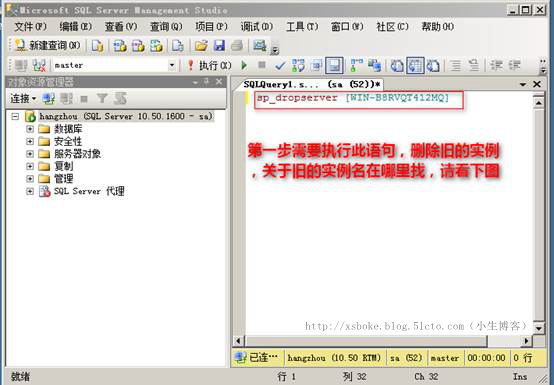The image size is (554, 385).
Task: Click the filter funnel icon in Object Explorer
Action: (x=102, y=98)
